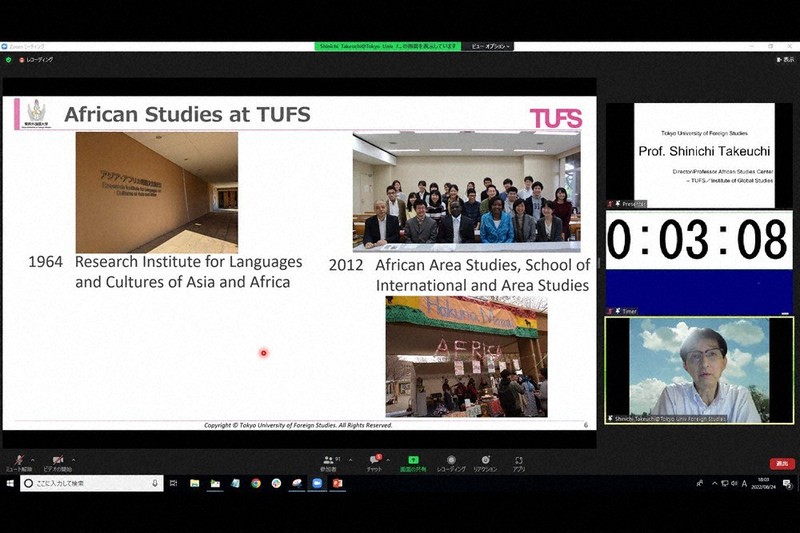Image resolution: width=800 pixels, height=533 pixels.
Task: Click the 'African Studies at TUFS' slide title
Action: coord(187,114)
